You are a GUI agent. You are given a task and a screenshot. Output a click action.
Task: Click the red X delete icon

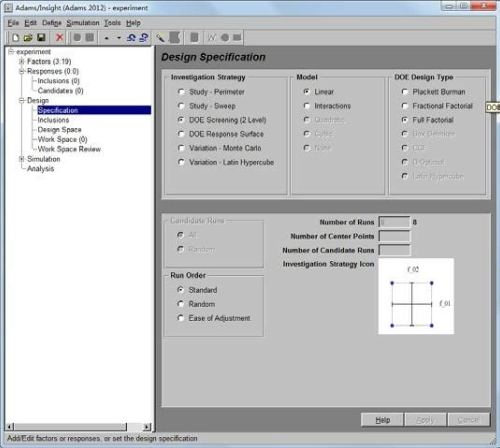[x=59, y=37]
